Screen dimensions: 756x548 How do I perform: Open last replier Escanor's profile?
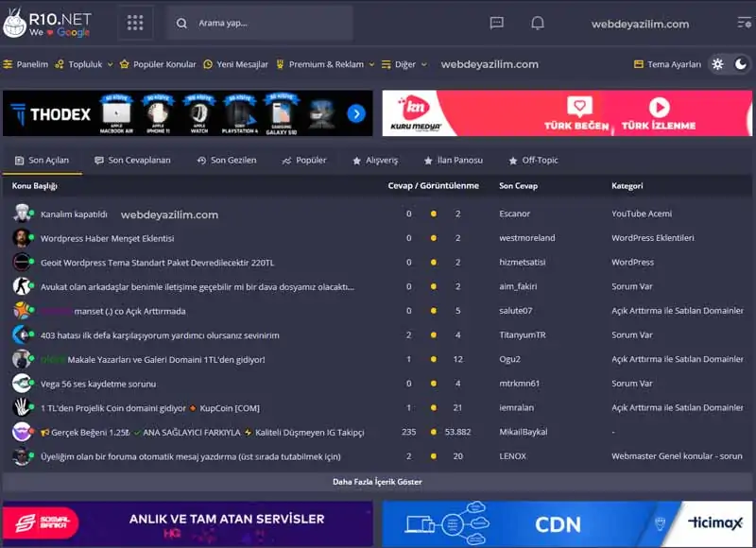pos(514,214)
